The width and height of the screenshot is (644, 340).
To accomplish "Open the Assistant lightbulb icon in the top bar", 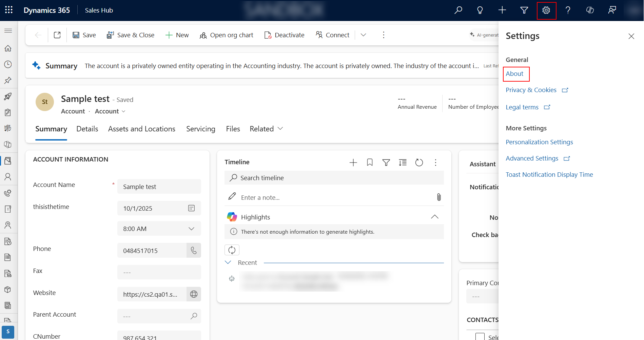I will 480,10.
